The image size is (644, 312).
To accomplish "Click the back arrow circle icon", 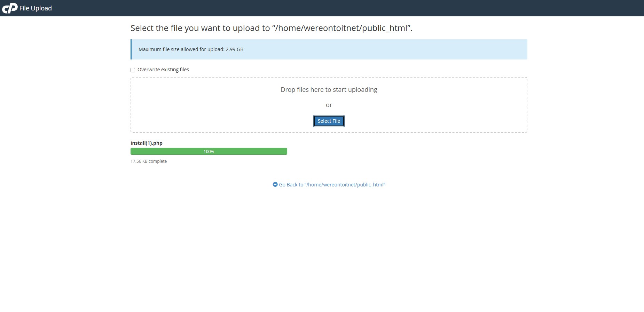I will pyautogui.click(x=275, y=184).
